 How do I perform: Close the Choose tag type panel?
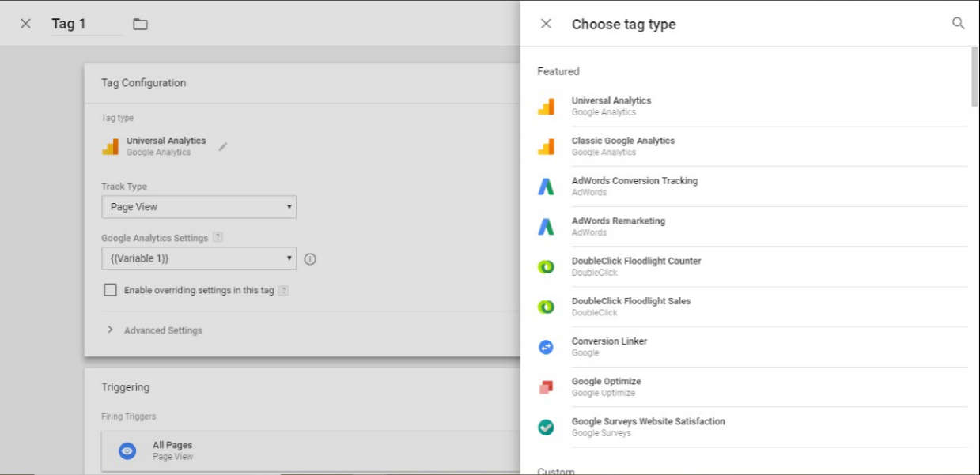click(546, 24)
